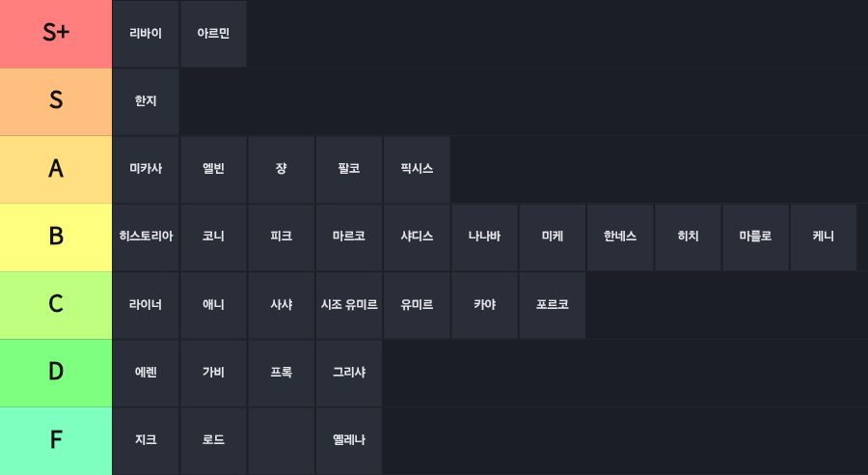The image size is (868, 475).
Task: Click the 히스토리아 tile
Action: click(x=146, y=237)
